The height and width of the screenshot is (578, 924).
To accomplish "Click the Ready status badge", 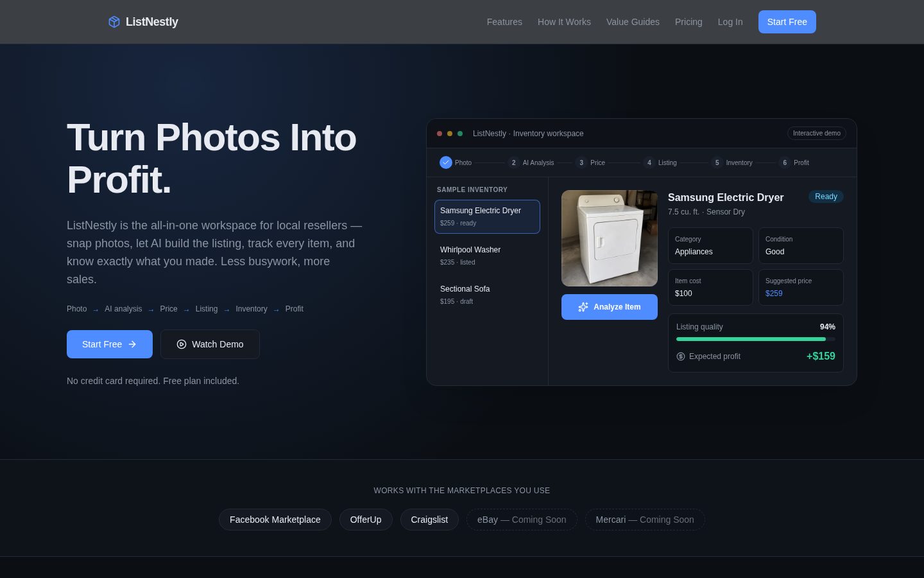I will coord(826,197).
